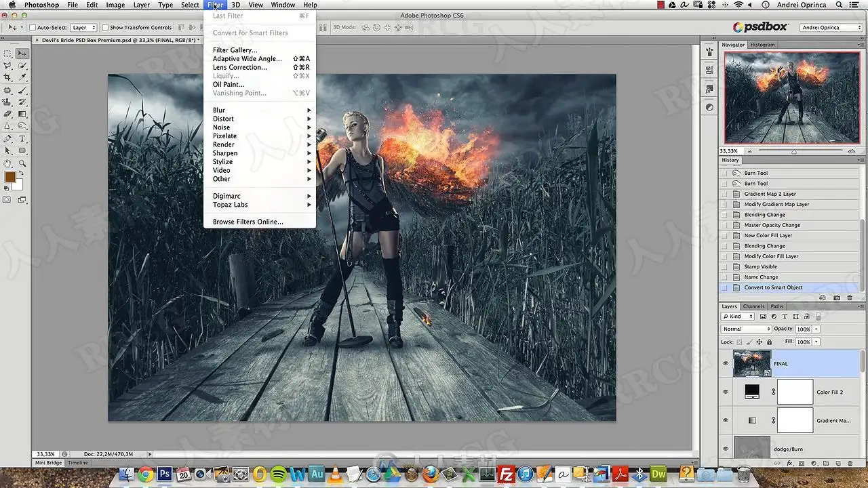
Task: Open the Normal blend mode dropdown
Action: (x=746, y=329)
